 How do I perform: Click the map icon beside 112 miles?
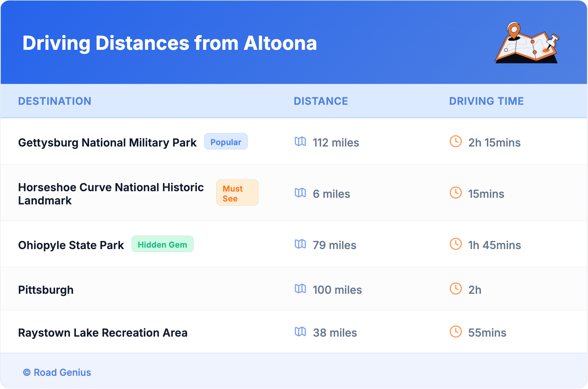click(x=300, y=141)
